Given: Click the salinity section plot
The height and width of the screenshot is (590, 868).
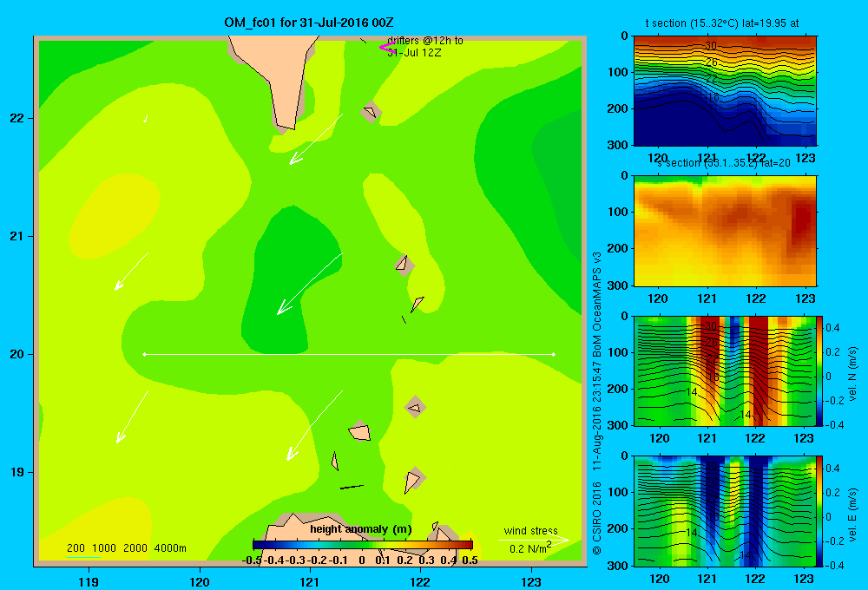Looking at the screenshot, I should point(725,231).
